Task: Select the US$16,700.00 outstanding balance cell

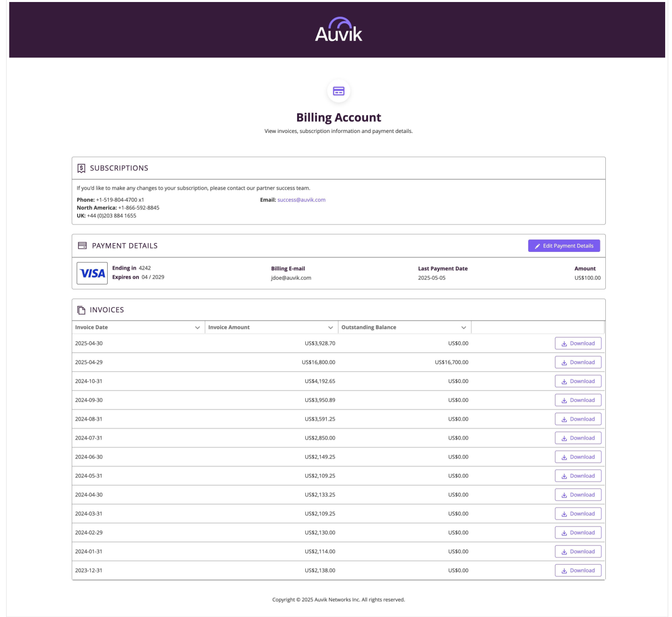Action: pos(452,362)
